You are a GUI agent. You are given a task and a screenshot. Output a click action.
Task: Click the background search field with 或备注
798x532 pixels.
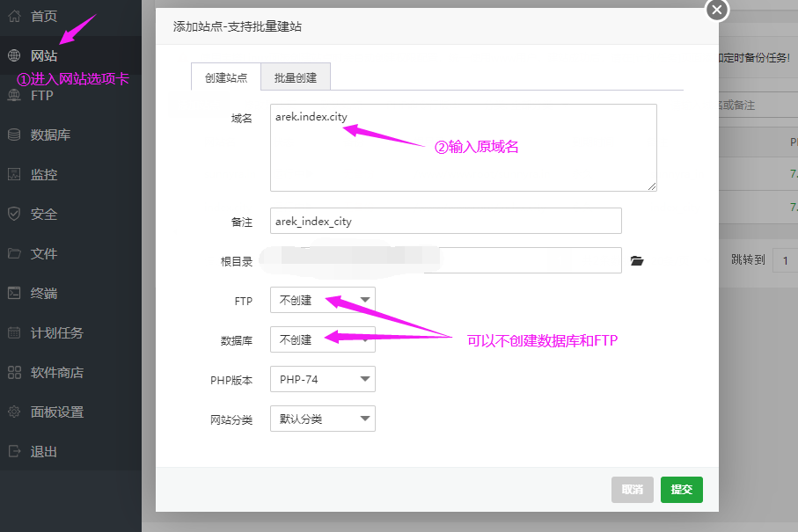(758, 106)
